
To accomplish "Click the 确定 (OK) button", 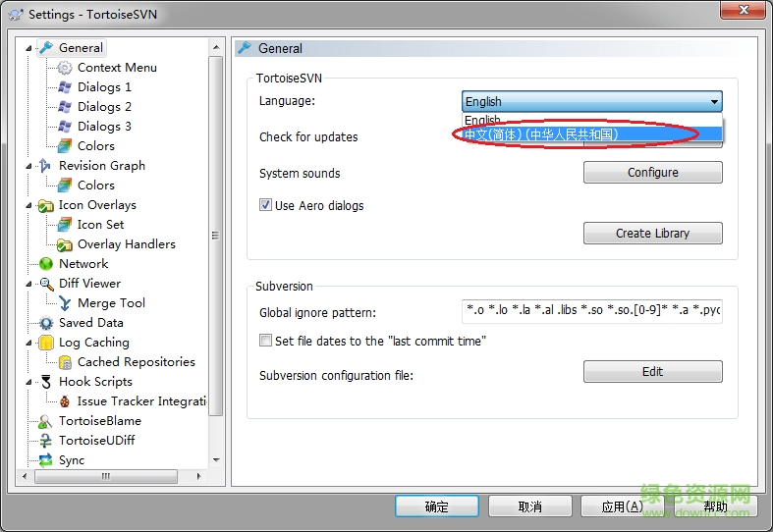I will tap(437, 506).
